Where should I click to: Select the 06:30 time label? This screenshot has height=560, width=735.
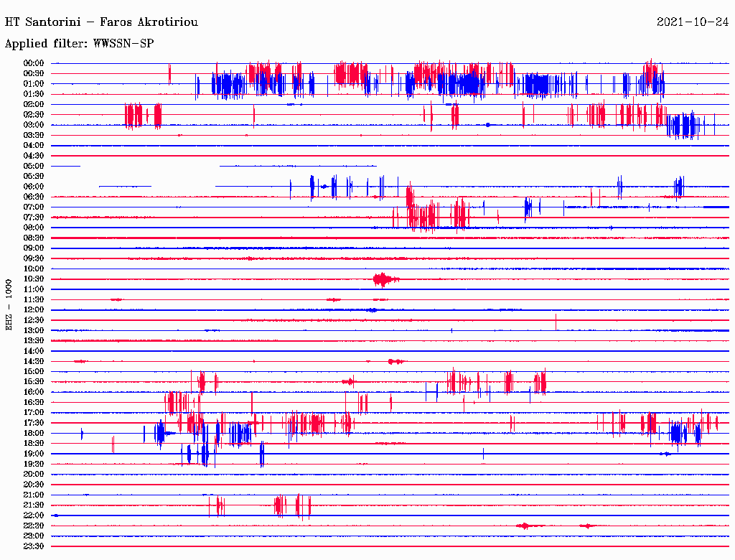tap(34, 197)
